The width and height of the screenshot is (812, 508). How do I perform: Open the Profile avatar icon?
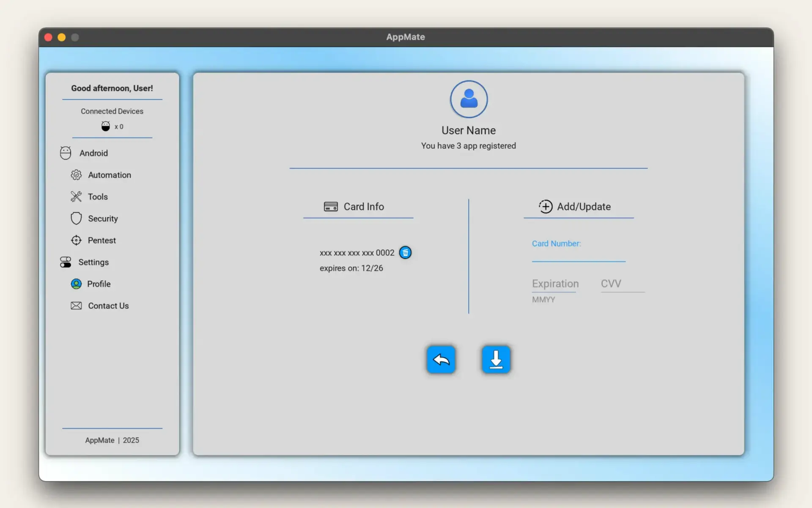(x=76, y=284)
